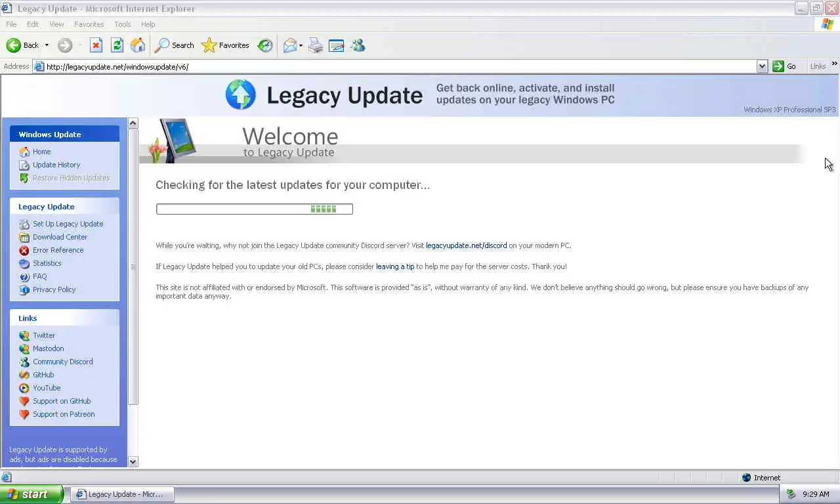Click the Set Up Legacy Update icon
The width and height of the screenshot is (840, 504).
24,224
